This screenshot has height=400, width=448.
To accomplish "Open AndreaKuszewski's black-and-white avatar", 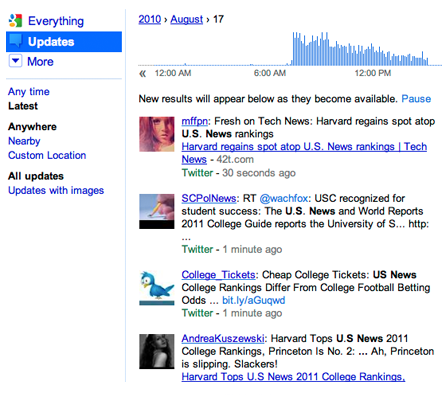I will [x=157, y=351].
